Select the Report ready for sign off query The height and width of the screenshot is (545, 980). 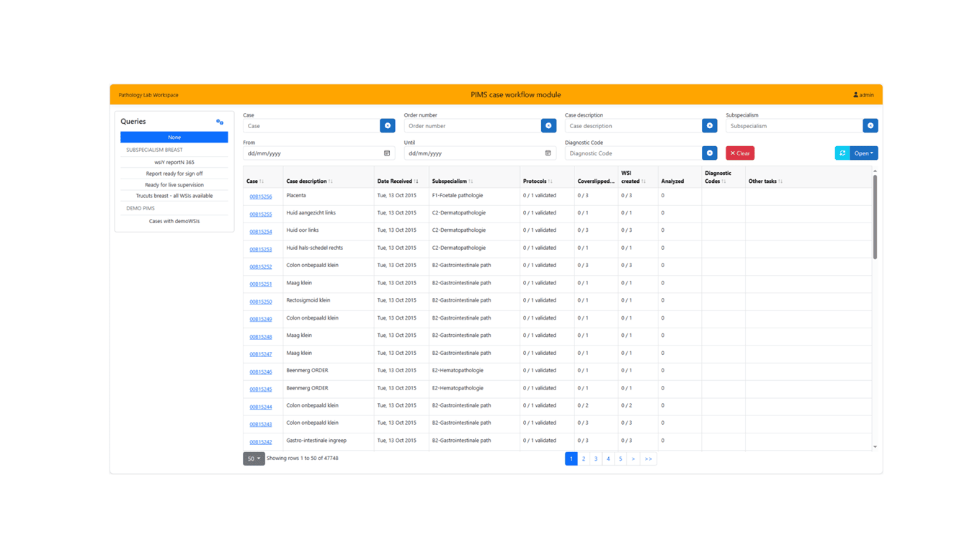coord(174,174)
